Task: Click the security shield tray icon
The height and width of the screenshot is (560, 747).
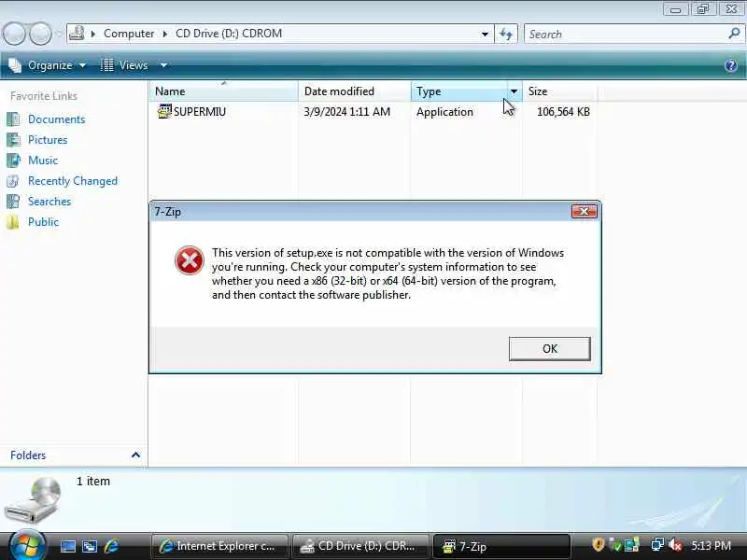Action: pyautogui.click(x=598, y=545)
